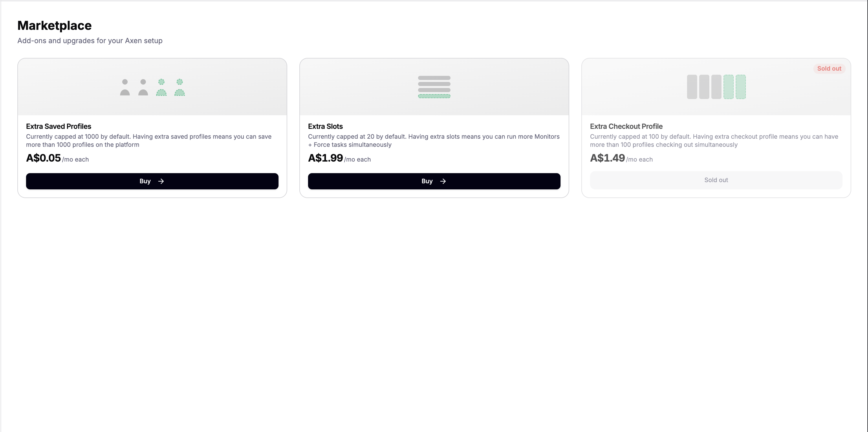
Task: Click the disabled Sold out button
Action: pyautogui.click(x=716, y=180)
